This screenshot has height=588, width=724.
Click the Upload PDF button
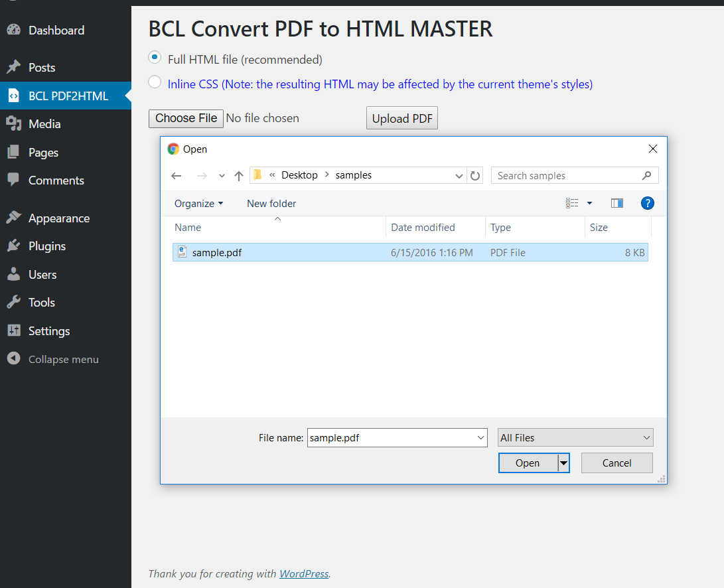point(402,119)
